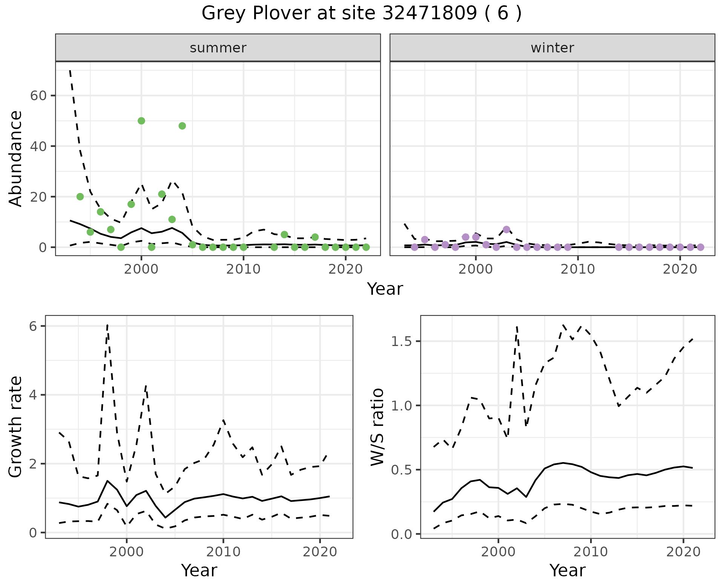Click the 60 tick label on Abundance axis
The height and width of the screenshot is (588, 724).
point(38,96)
